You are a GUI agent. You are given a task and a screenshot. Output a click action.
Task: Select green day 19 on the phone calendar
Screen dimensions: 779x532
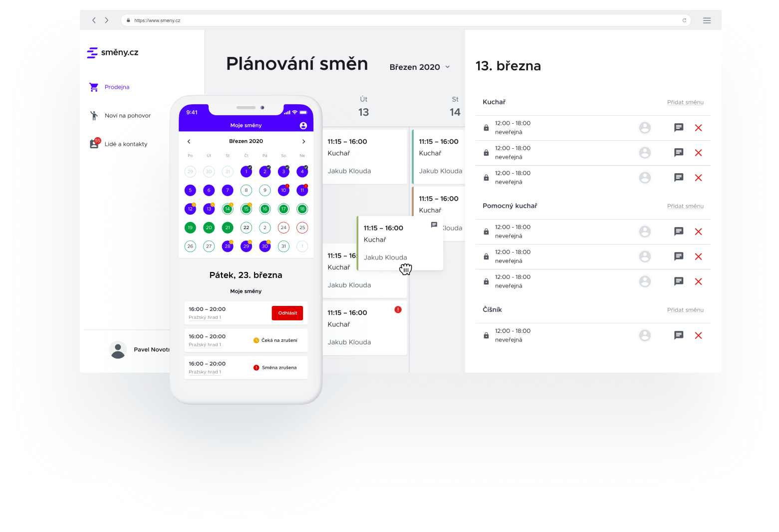[190, 228]
